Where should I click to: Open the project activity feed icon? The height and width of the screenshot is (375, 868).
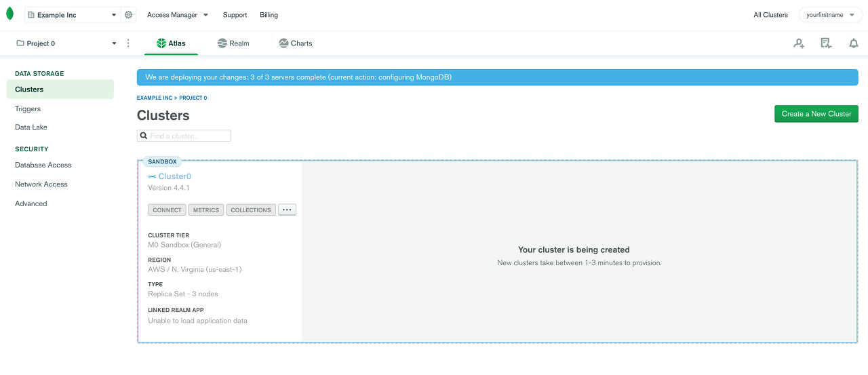pyautogui.click(x=826, y=43)
